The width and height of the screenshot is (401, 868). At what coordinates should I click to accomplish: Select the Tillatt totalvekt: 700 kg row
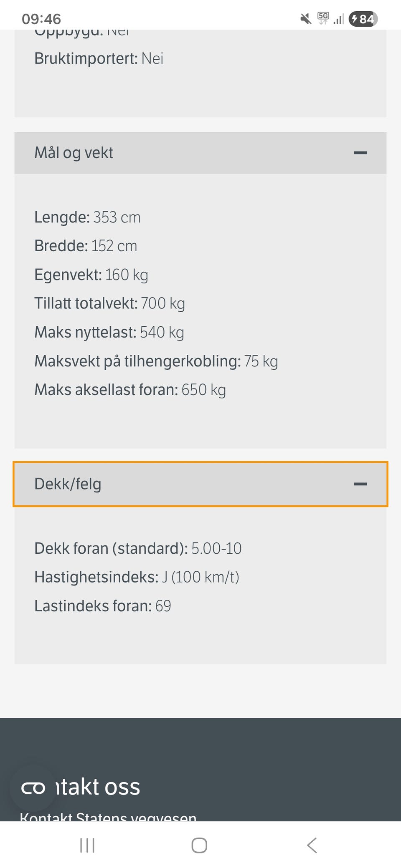point(109,303)
